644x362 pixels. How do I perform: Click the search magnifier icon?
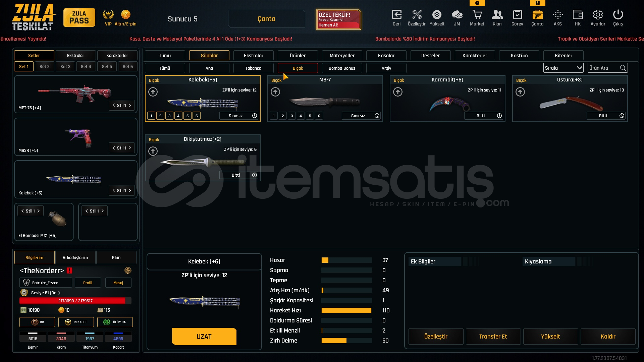click(x=623, y=68)
